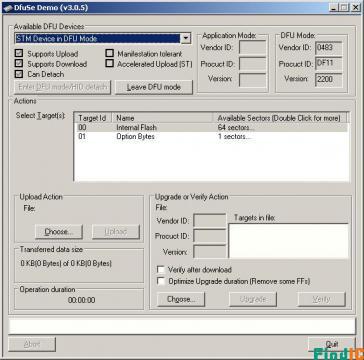Click the 1 sectors... cell
Viewport: 364px width, 360px height.
click(x=234, y=136)
